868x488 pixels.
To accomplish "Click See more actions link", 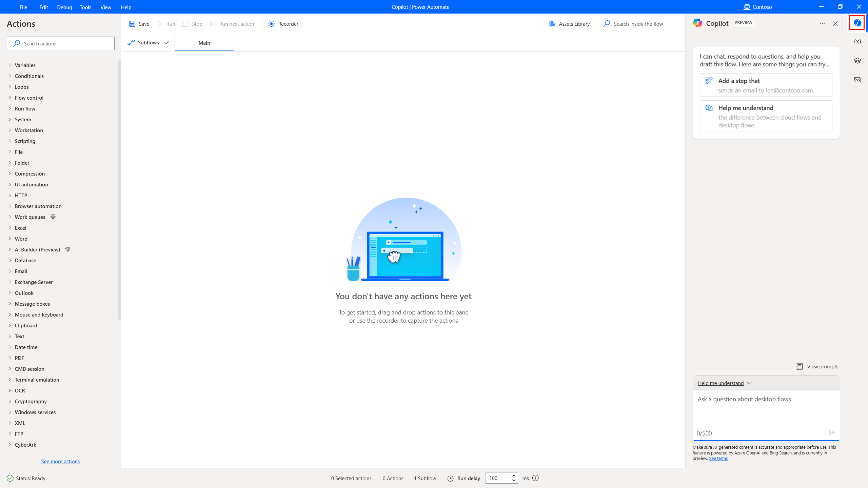I will [x=60, y=461].
